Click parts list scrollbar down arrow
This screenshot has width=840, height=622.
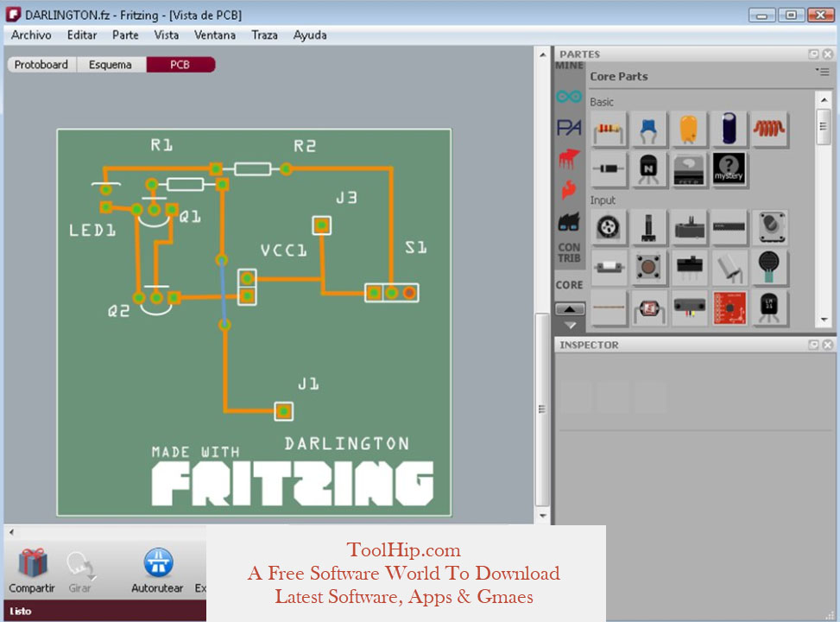click(824, 320)
